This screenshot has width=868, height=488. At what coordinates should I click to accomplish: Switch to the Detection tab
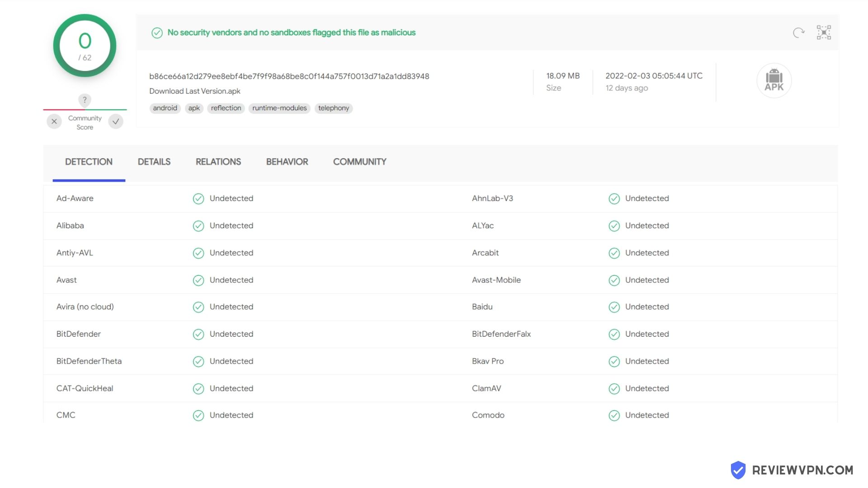89,162
